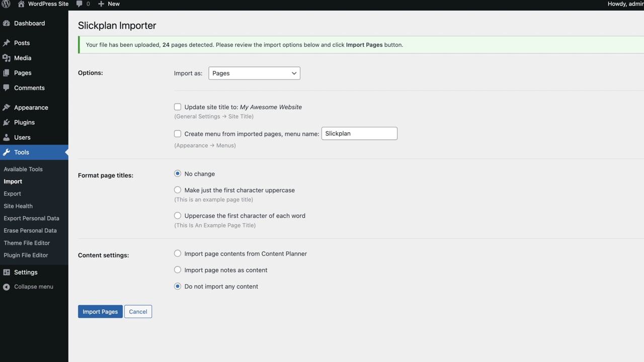Select the No change title format

[x=178, y=173]
